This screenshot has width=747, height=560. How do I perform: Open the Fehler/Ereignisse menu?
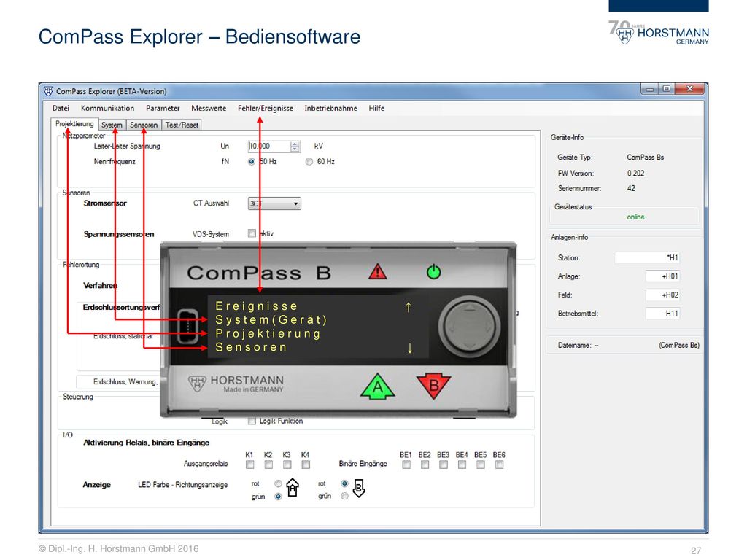pos(266,108)
